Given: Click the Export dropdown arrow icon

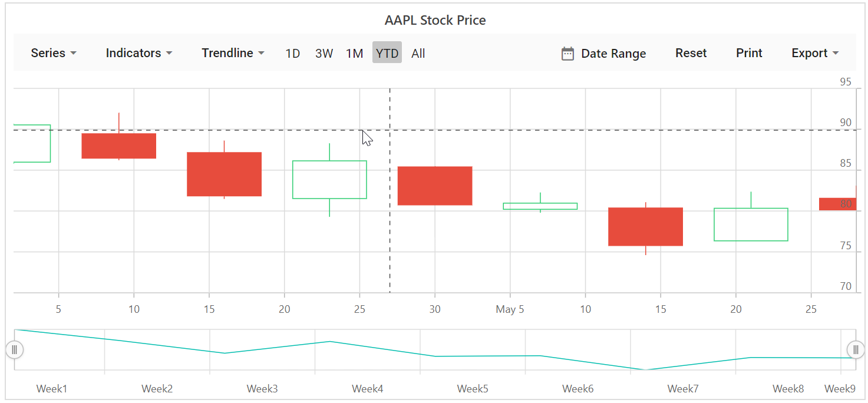Looking at the screenshot, I should pyautogui.click(x=836, y=53).
